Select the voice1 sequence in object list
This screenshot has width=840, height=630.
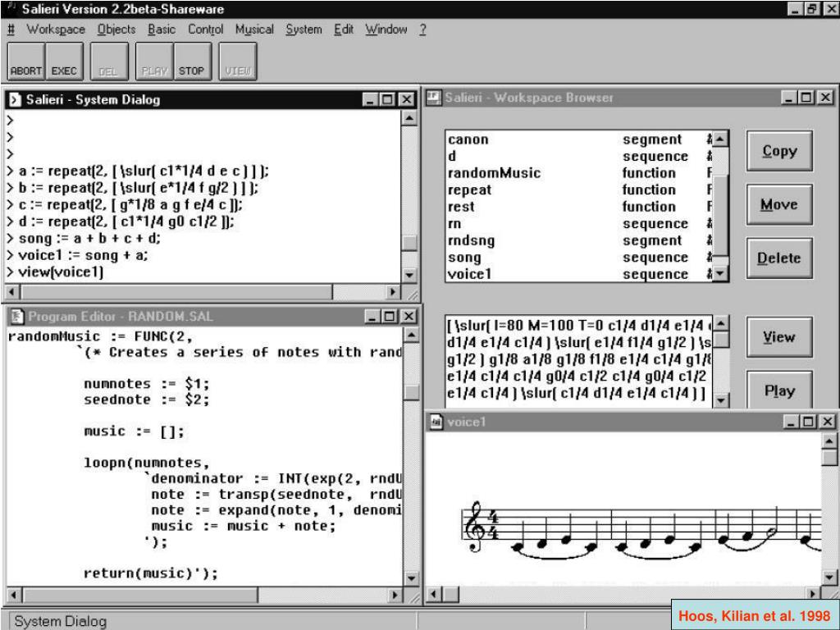click(x=579, y=274)
